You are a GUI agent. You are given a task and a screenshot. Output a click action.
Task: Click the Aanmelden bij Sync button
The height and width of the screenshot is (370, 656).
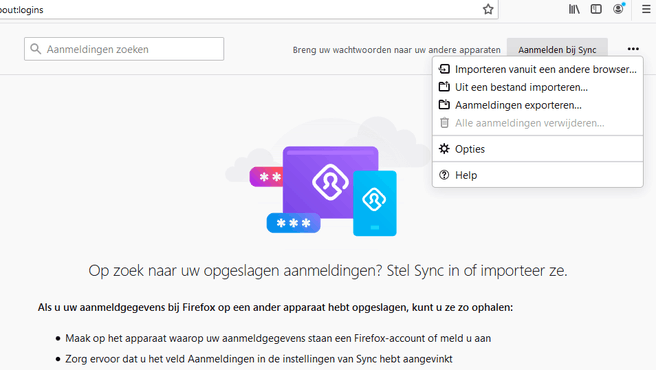557,49
